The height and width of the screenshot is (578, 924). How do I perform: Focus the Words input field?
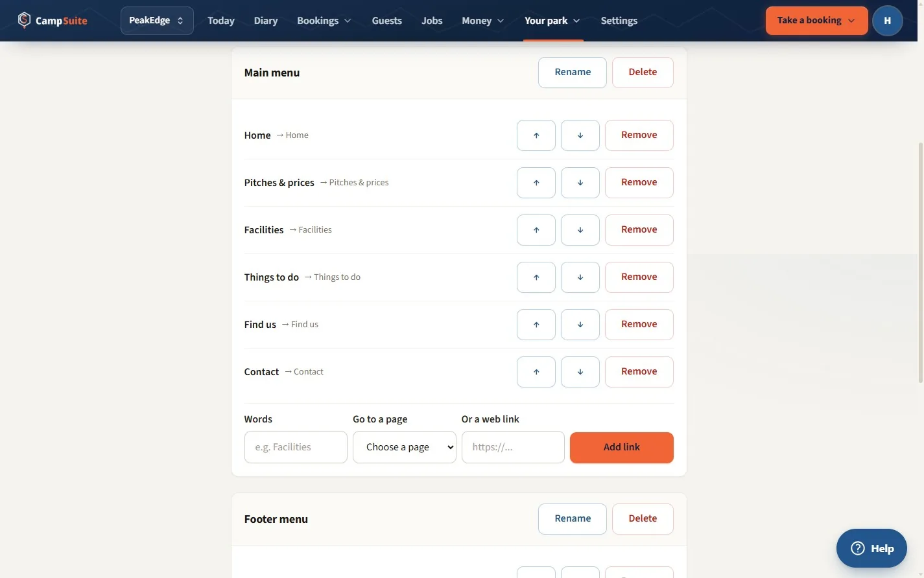(x=296, y=447)
